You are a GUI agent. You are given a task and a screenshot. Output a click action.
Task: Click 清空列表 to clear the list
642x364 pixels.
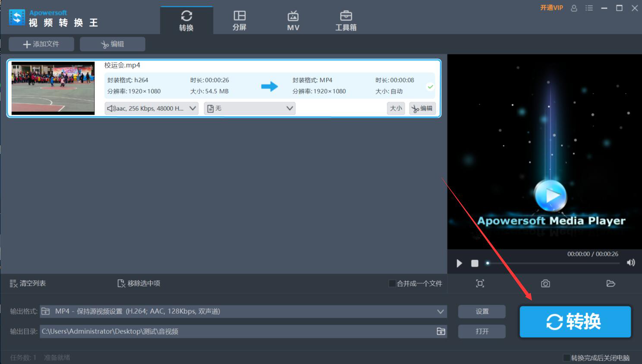28,283
